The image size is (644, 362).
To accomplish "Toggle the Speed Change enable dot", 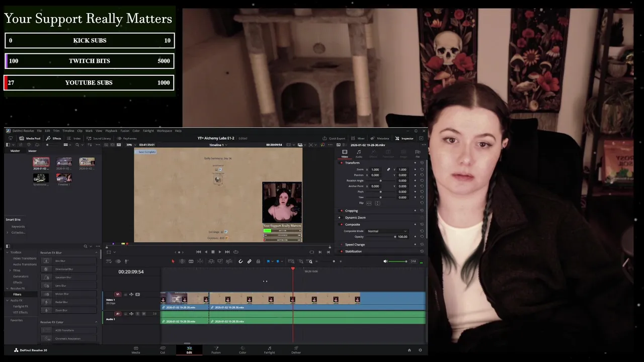I will 342,245.
